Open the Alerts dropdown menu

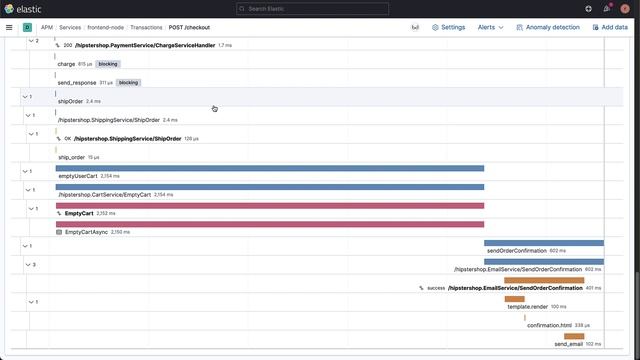click(490, 27)
